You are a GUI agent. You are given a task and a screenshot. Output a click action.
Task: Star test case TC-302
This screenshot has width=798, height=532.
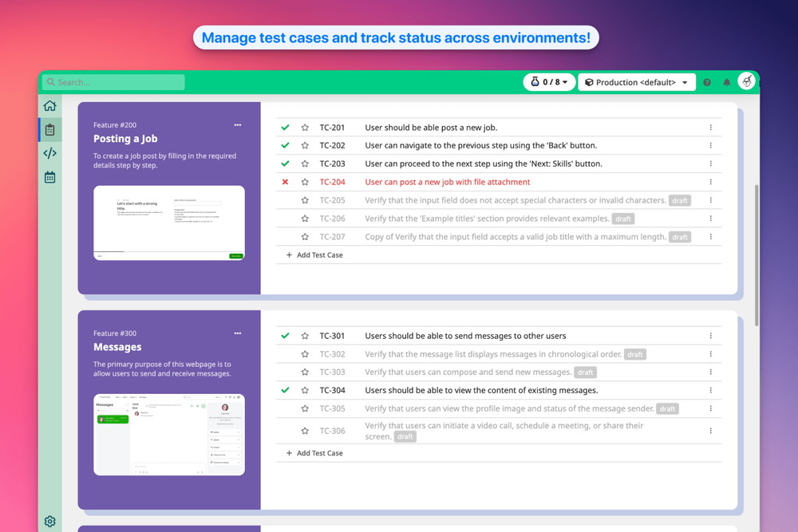(x=305, y=354)
